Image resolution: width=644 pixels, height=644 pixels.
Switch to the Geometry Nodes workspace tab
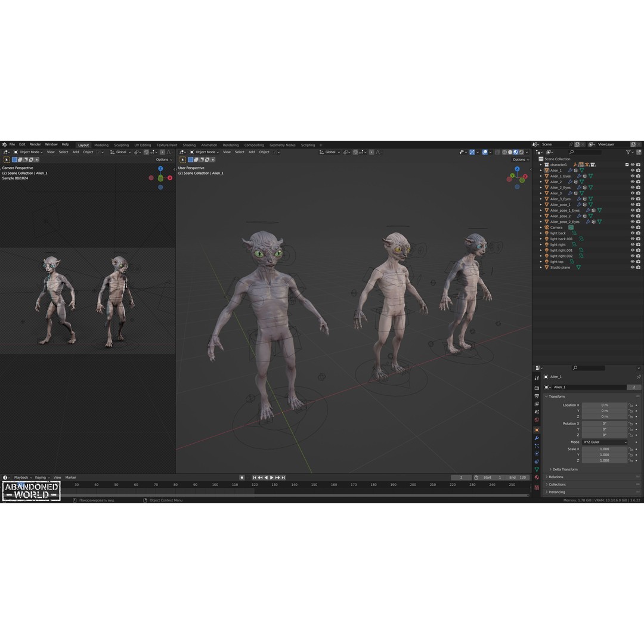(x=282, y=145)
